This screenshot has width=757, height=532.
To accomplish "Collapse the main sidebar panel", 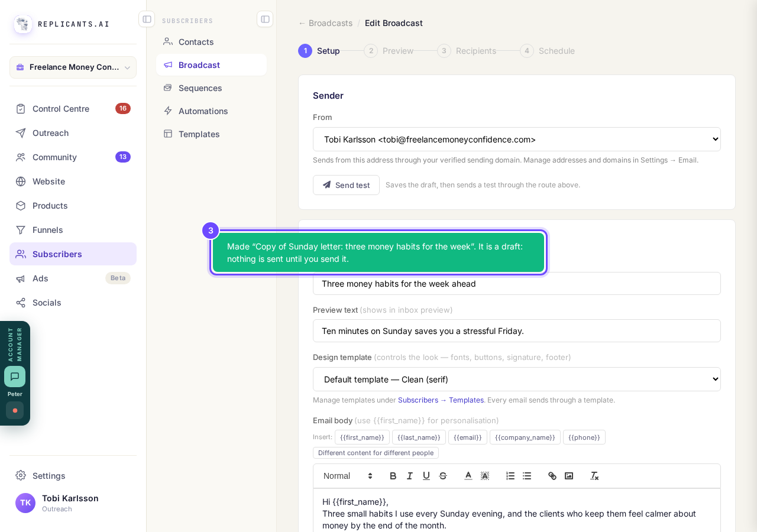I will click(x=147, y=19).
